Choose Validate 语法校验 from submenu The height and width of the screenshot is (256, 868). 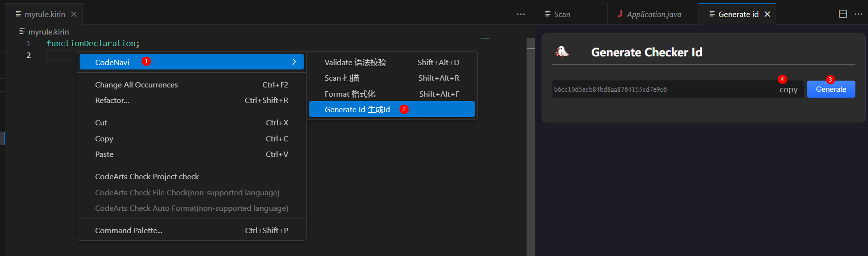tap(392, 62)
